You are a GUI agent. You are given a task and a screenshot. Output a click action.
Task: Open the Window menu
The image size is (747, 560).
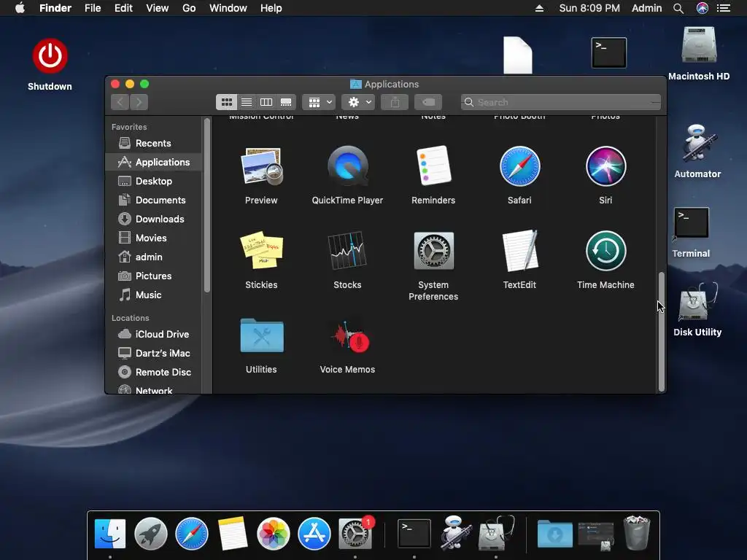(x=228, y=8)
